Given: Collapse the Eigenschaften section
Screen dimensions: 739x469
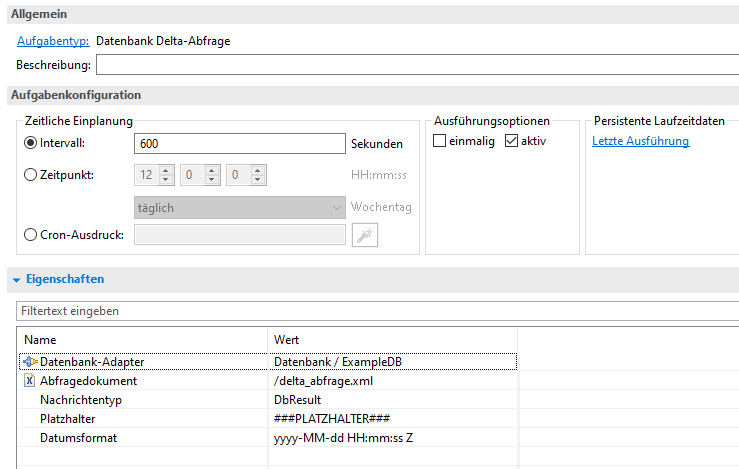Looking at the screenshot, I should pos(16,280).
